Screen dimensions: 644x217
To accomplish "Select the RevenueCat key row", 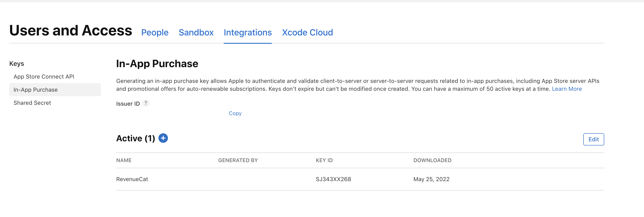I will [132, 179].
